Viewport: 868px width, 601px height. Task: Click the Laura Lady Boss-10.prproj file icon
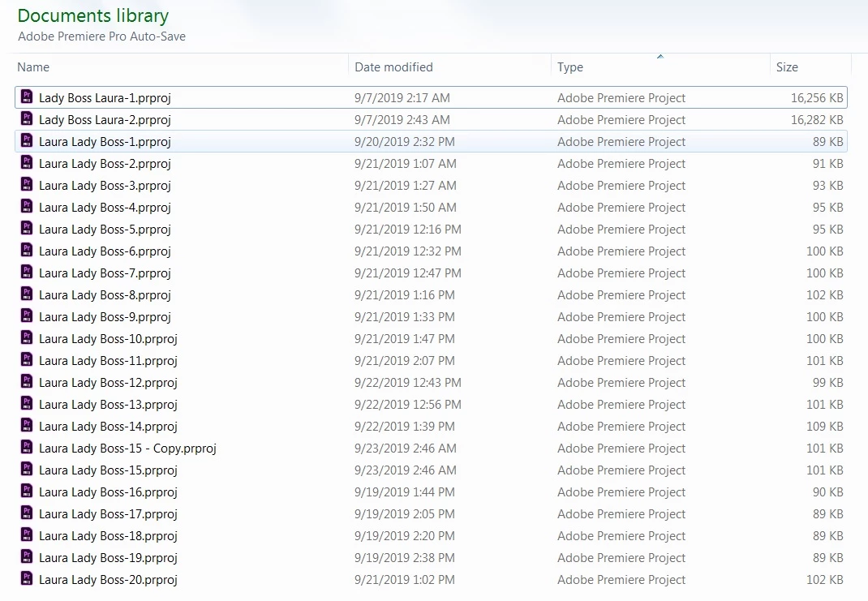(27, 337)
